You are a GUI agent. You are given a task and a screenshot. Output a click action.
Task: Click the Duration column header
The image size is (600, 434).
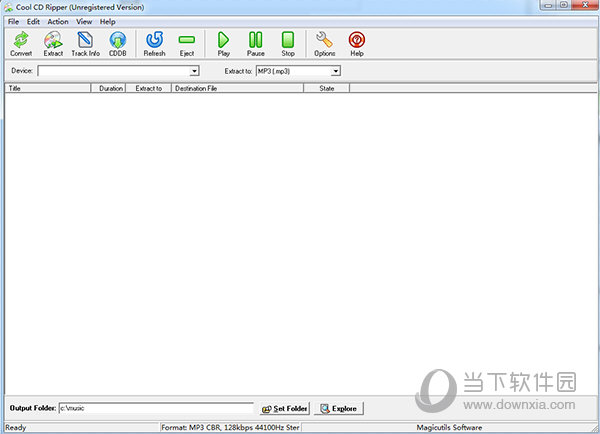coord(108,88)
